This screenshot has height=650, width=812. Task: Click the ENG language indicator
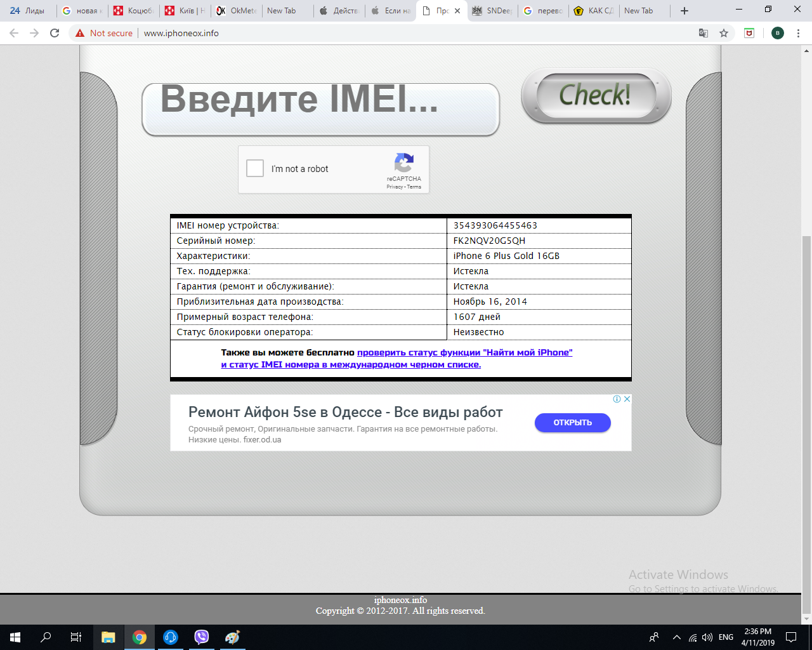pyautogui.click(x=726, y=637)
